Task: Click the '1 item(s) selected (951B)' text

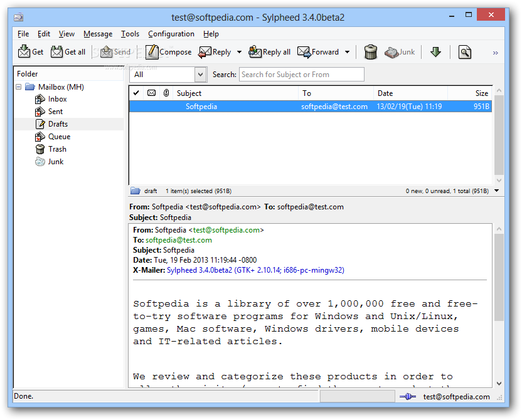Action: tap(198, 191)
